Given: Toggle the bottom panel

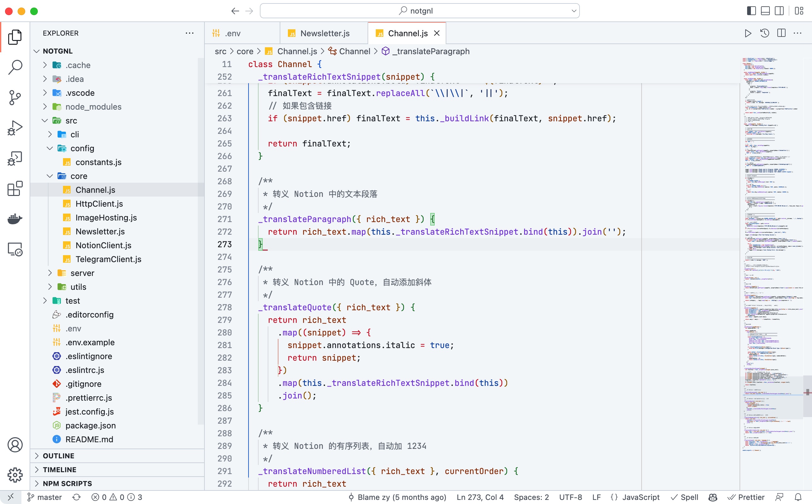Looking at the screenshot, I should pyautogui.click(x=765, y=11).
